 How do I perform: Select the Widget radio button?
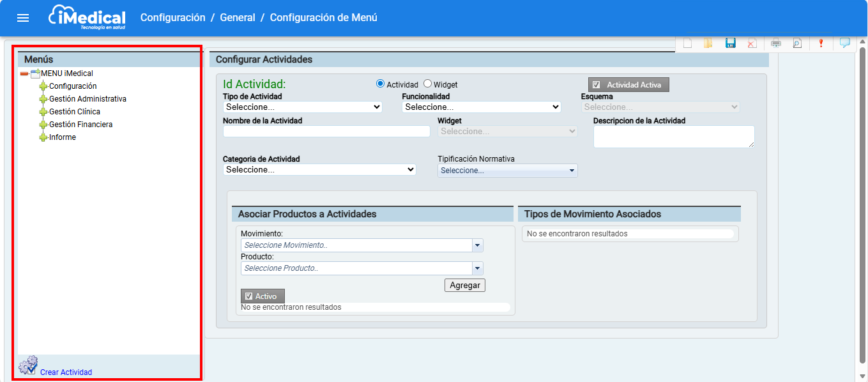428,84
